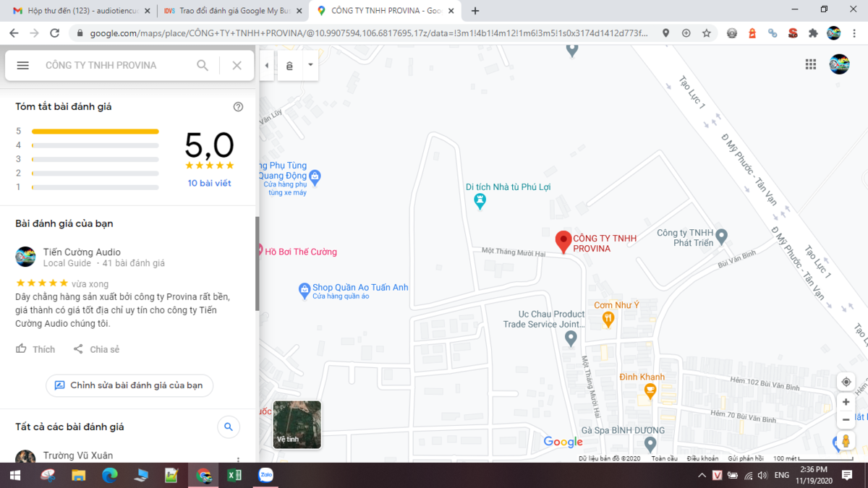Screen dimensions: 868x488
Task: Collapse the side panel
Action: tap(266, 65)
